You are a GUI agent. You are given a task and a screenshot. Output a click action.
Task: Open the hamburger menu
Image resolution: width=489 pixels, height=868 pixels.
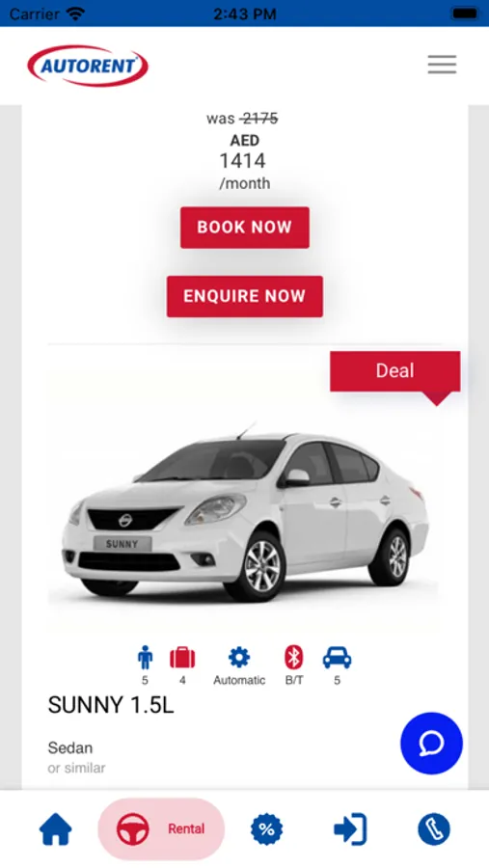[442, 65]
